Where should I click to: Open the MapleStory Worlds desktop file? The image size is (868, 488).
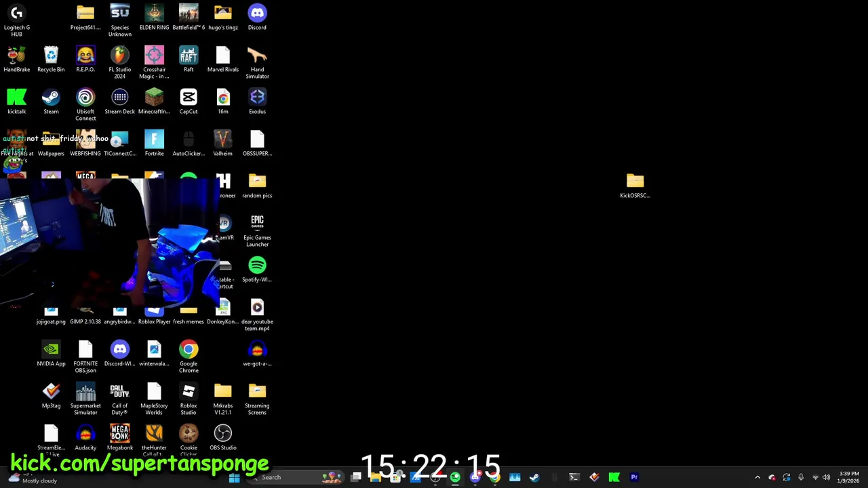point(154,399)
